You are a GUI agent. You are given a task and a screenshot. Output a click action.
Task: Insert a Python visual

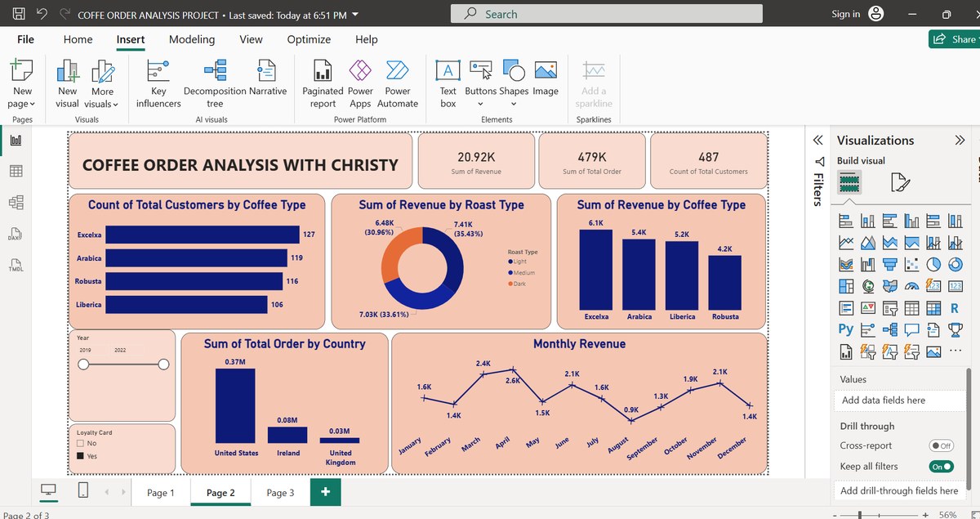click(846, 329)
